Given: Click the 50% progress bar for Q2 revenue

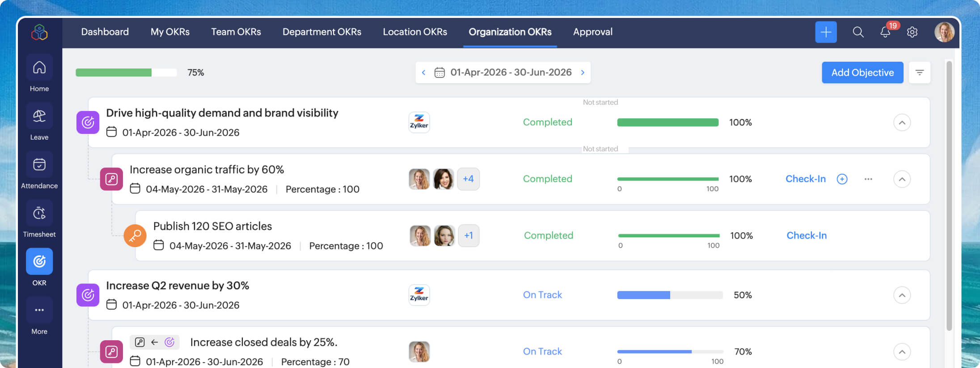Looking at the screenshot, I should click(670, 295).
